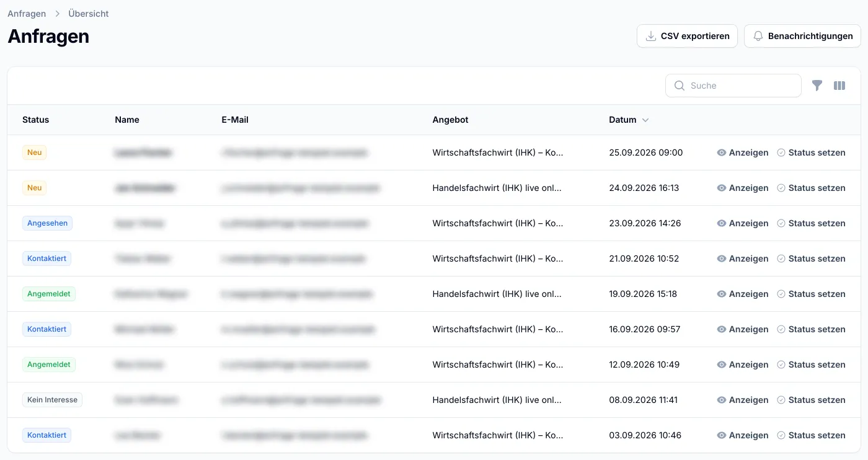Click the check-circle icon for 21.09.2026 10:52 row
868x460 pixels.
click(781, 259)
